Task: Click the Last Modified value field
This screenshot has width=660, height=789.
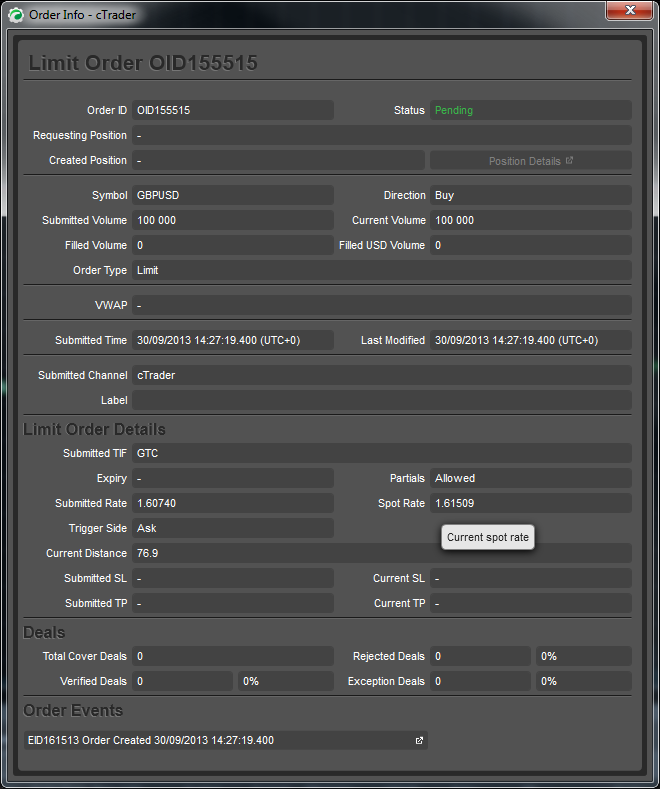Action: point(531,340)
